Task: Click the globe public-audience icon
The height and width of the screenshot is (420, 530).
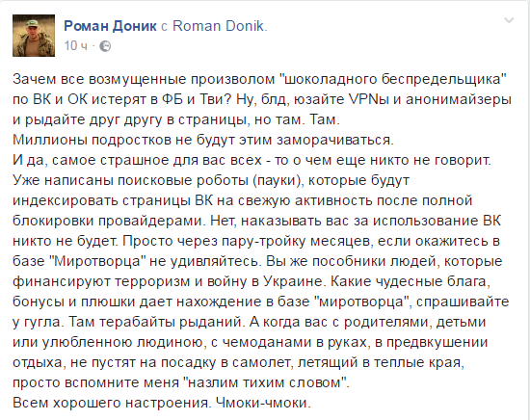Action: coord(105,46)
